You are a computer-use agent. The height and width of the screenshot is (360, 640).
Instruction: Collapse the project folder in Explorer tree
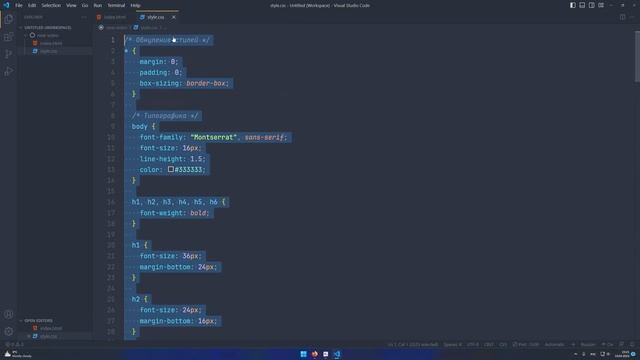pos(47,35)
